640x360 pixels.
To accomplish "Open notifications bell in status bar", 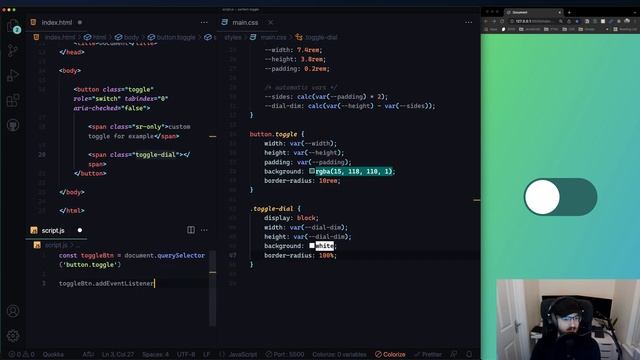I will tap(469, 354).
